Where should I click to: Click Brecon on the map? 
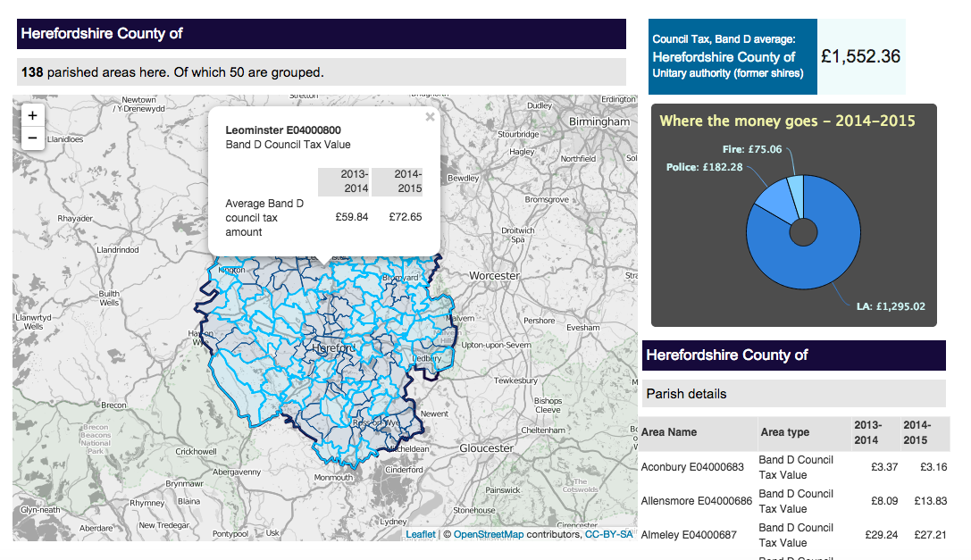[x=114, y=405]
